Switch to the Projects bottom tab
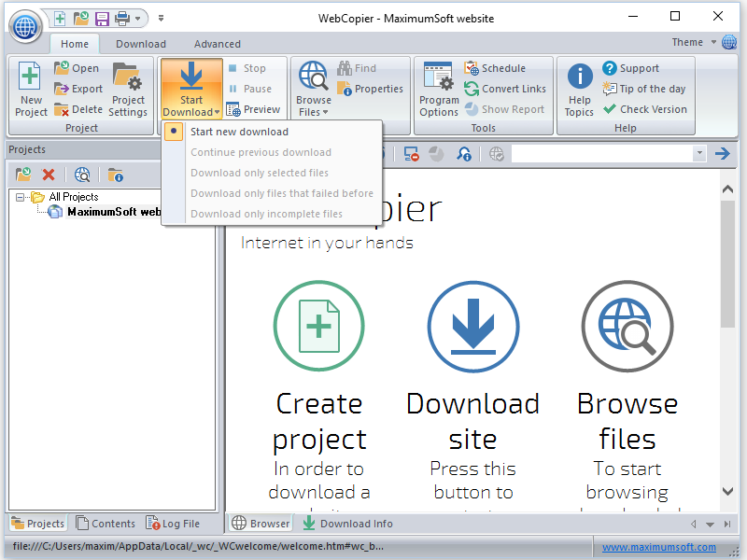747x560 pixels. (x=37, y=524)
